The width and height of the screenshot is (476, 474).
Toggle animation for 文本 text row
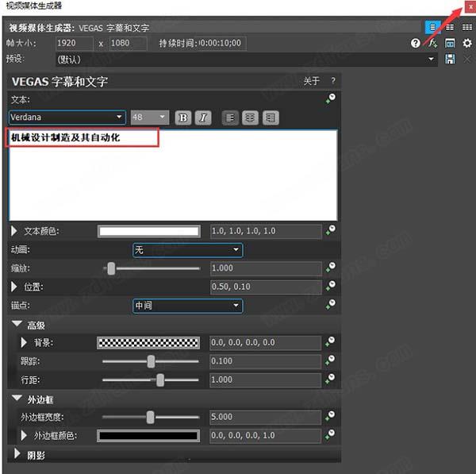click(330, 98)
